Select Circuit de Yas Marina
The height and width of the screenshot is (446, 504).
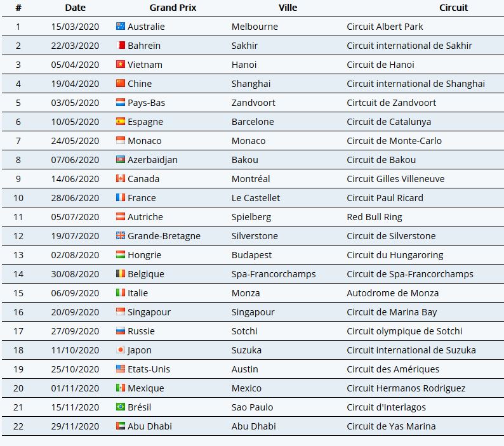(391, 426)
